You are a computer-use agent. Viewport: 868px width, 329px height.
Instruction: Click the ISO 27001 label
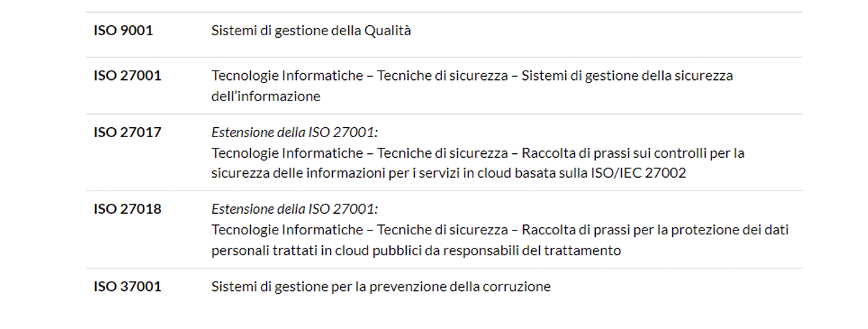click(x=127, y=76)
